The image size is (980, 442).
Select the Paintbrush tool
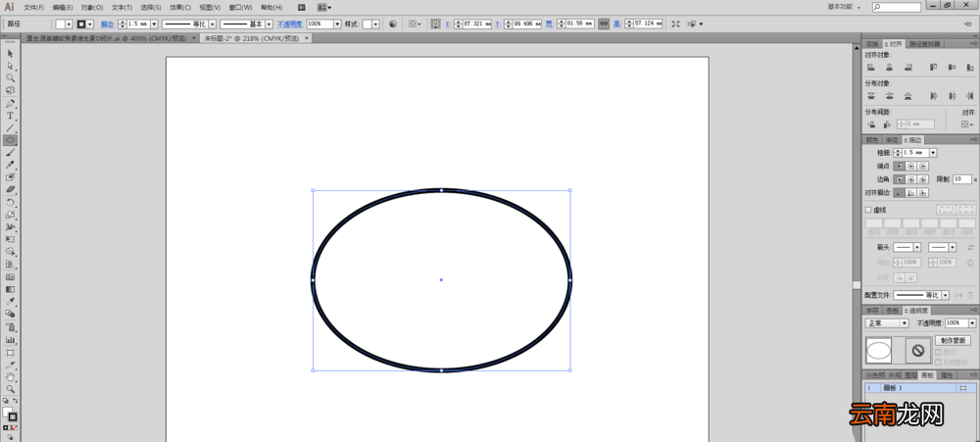(x=10, y=153)
